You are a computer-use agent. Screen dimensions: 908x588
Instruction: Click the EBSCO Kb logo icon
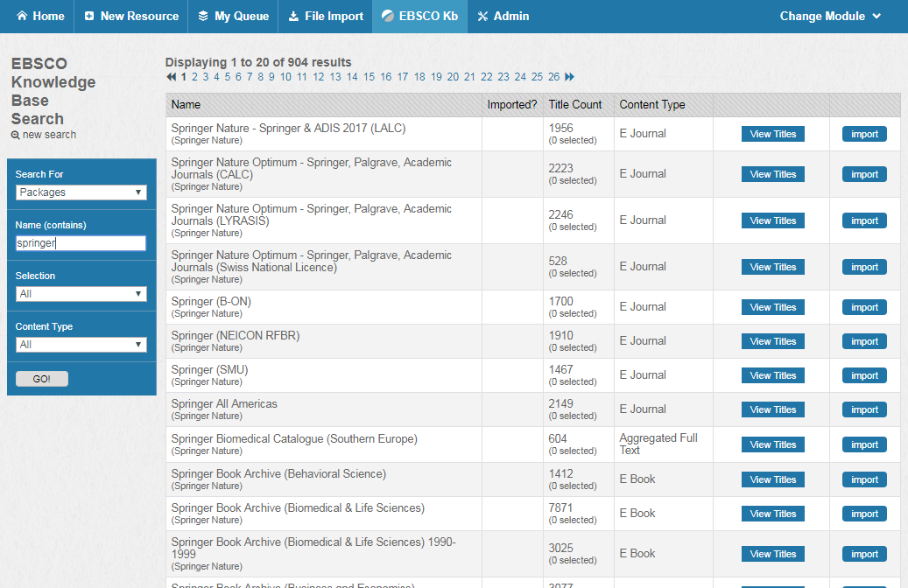coord(387,16)
